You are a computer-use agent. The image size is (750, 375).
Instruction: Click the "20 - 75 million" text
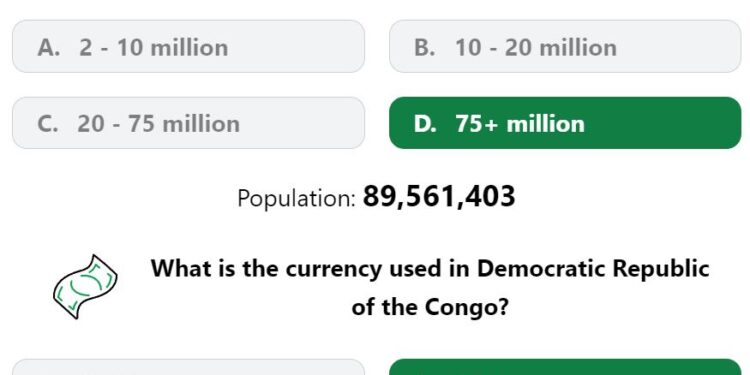coord(158,124)
